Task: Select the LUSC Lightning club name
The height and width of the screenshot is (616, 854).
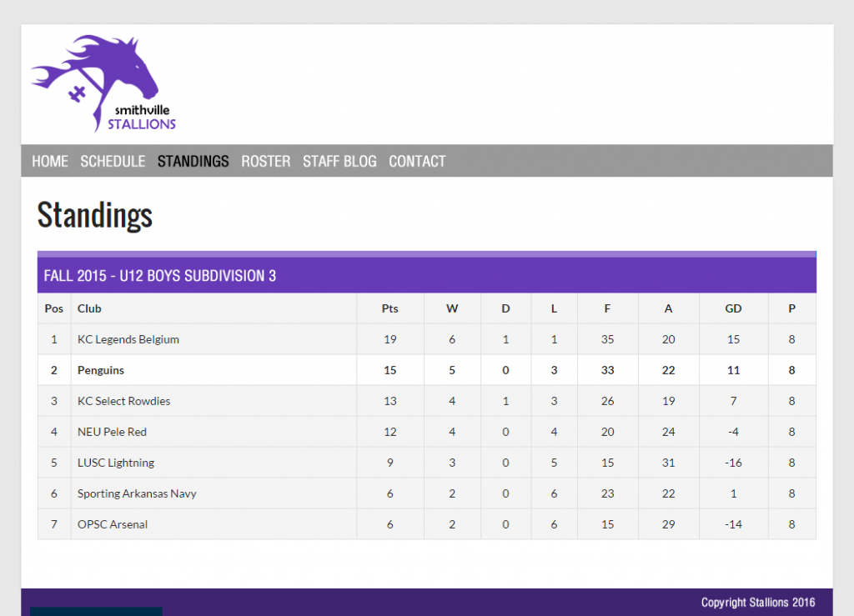Action: (116, 463)
